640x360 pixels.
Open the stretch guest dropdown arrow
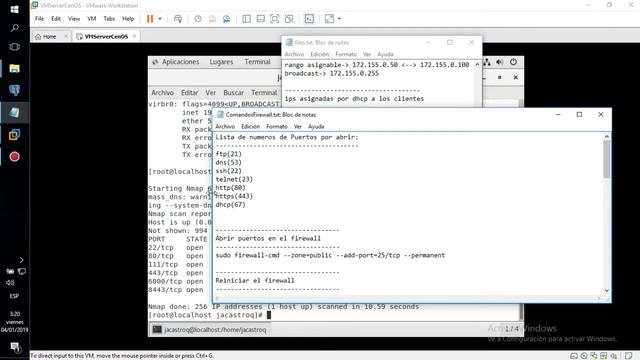coord(339,19)
